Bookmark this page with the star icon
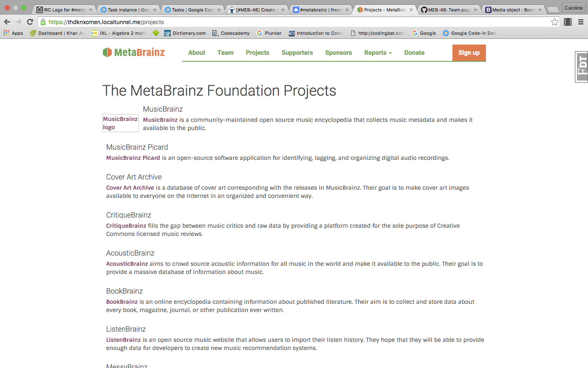This screenshot has width=588, height=368. pyautogui.click(x=555, y=22)
